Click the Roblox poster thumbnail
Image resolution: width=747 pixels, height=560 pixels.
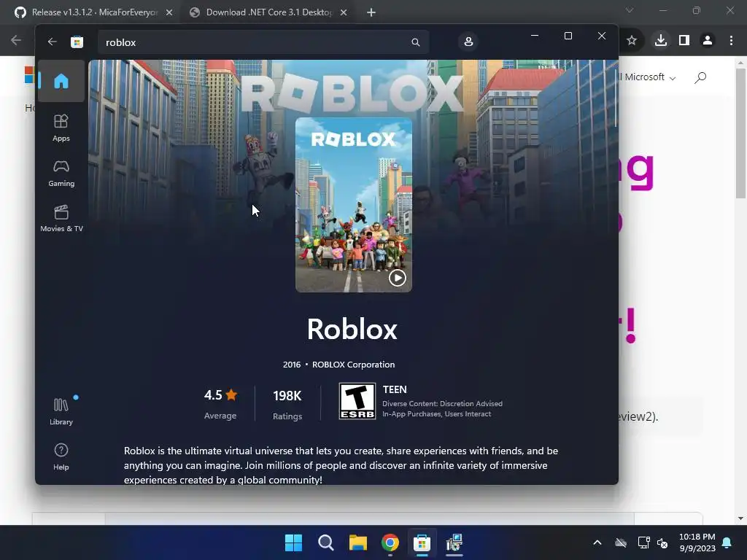point(354,205)
